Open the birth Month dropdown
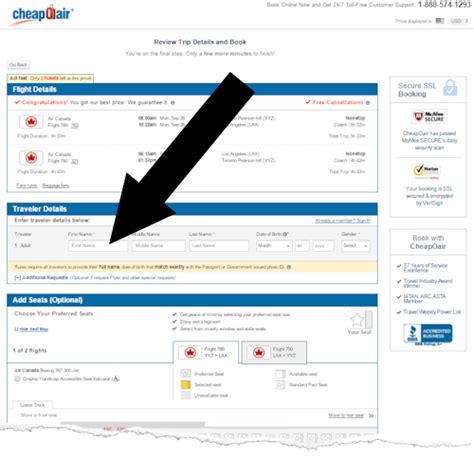This screenshot has width=474, height=458. (x=274, y=246)
